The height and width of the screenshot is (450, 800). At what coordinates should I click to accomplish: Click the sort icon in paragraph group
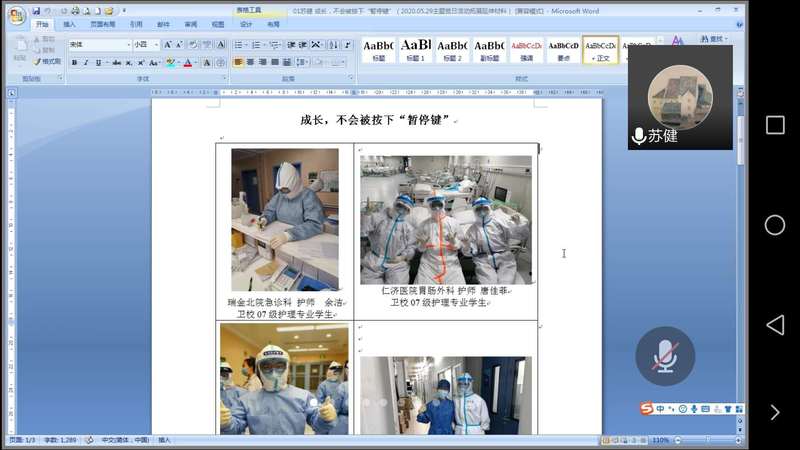pyautogui.click(x=333, y=45)
